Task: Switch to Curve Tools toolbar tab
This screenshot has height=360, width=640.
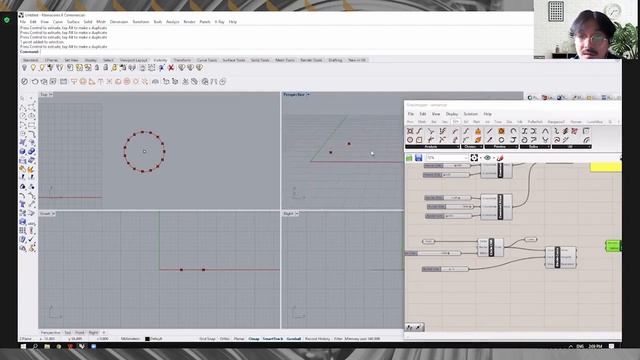Action: 207,60
